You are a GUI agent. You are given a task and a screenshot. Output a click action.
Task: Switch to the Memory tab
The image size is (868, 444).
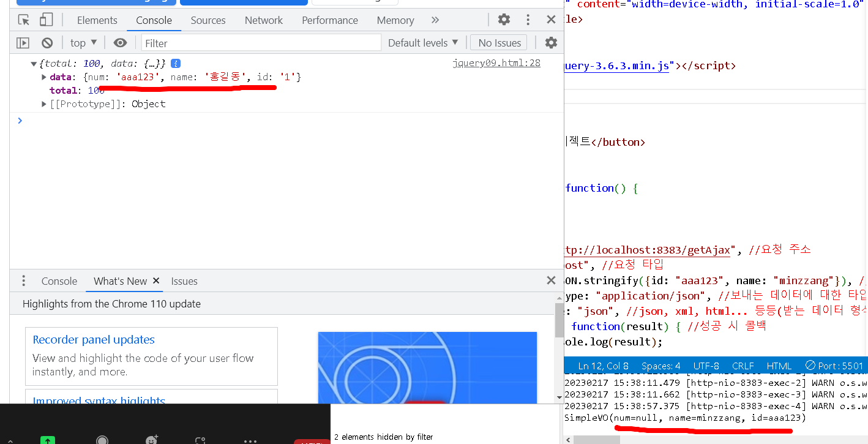tap(395, 20)
